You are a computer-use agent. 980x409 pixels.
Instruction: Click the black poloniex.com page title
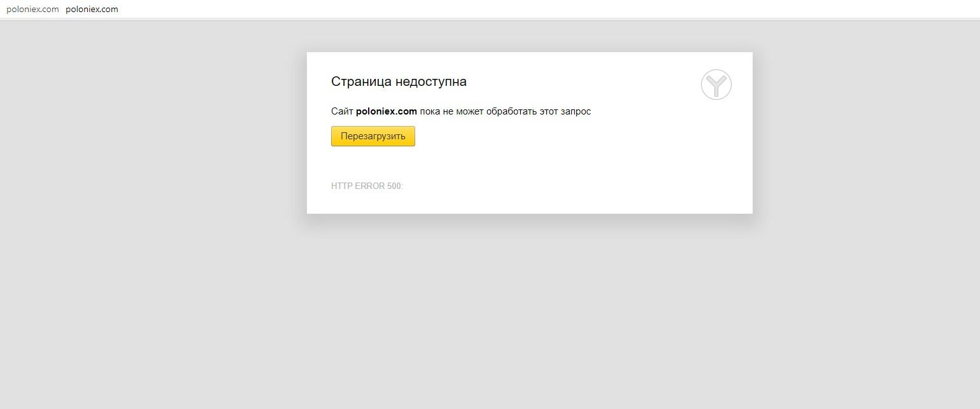tap(92, 9)
